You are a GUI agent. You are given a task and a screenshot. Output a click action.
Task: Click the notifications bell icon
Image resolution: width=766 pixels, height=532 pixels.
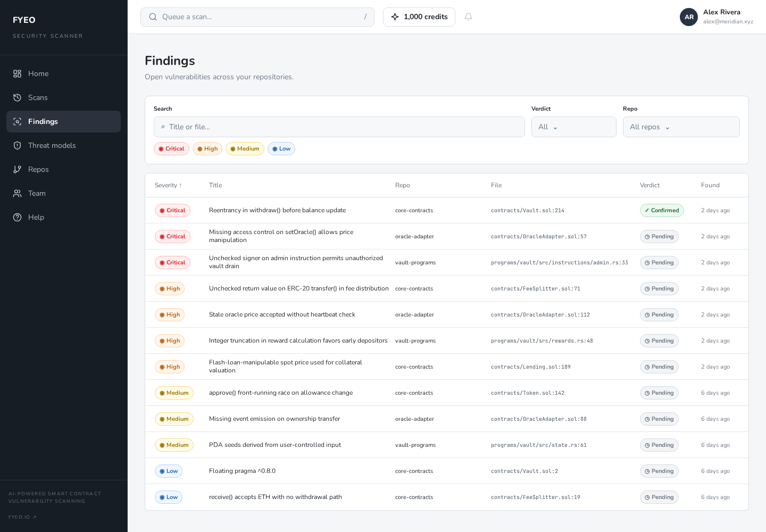point(468,17)
